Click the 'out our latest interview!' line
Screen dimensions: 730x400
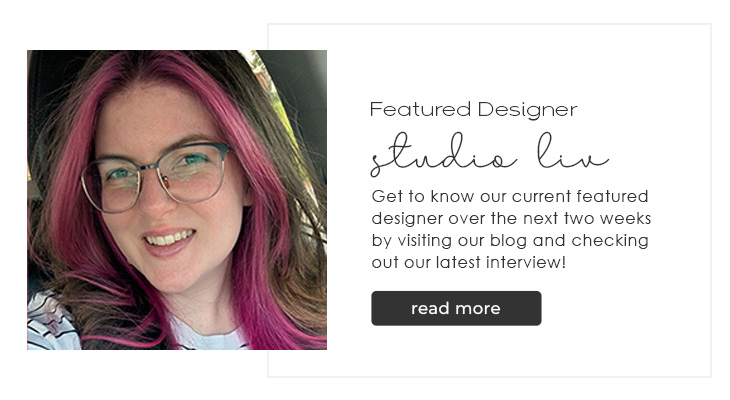coord(469,262)
